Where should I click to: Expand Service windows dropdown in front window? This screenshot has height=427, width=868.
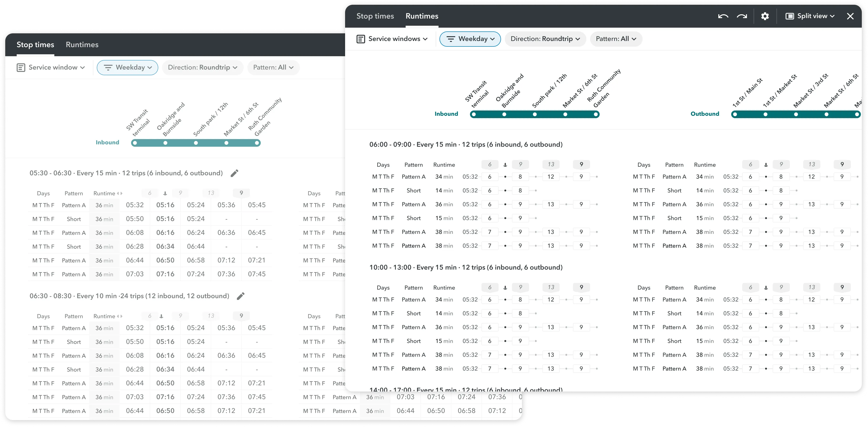392,39
